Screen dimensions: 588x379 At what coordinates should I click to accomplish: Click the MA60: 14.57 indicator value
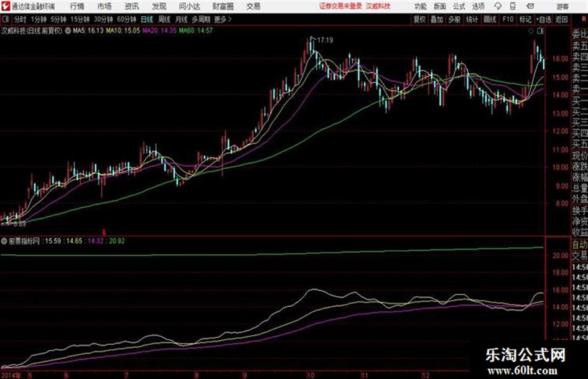pyautogui.click(x=196, y=30)
